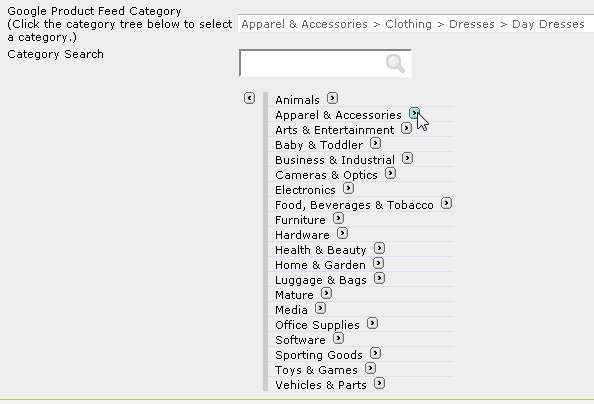Select Home & Garden category text
The height and width of the screenshot is (404, 594).
320,265
